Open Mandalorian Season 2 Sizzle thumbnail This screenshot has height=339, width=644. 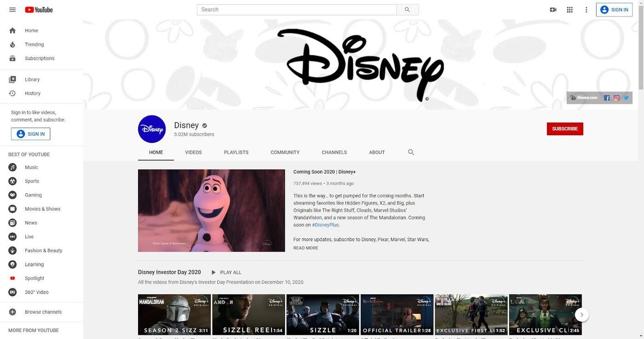coord(174,315)
